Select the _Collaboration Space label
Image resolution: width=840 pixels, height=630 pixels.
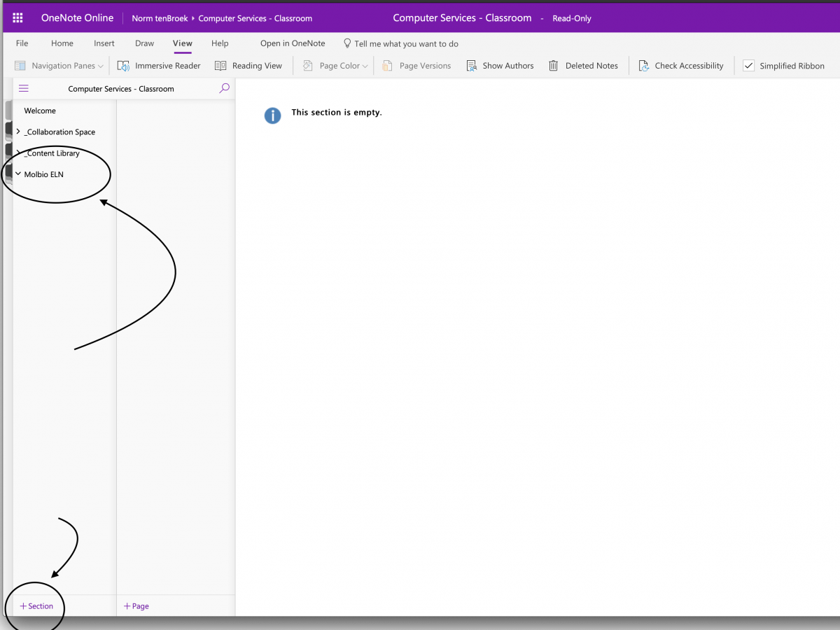[x=59, y=132]
